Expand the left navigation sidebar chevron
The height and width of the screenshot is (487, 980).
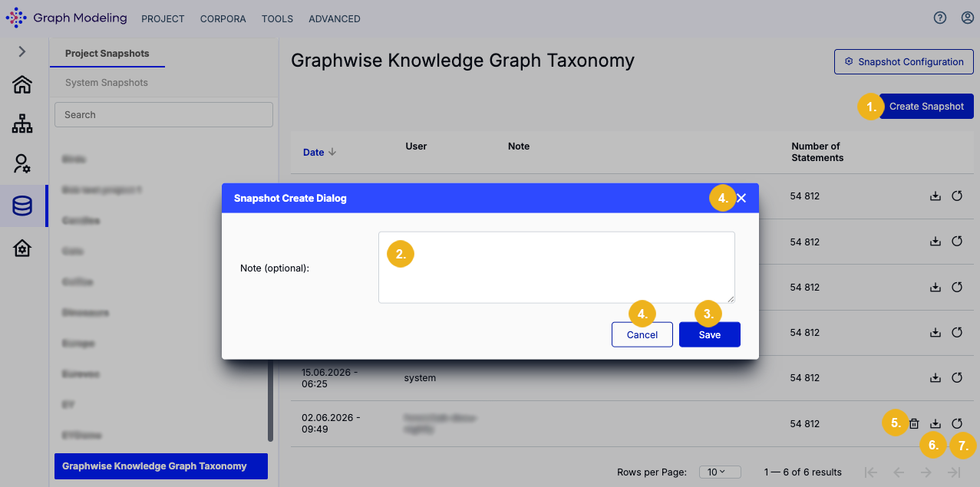tap(22, 51)
